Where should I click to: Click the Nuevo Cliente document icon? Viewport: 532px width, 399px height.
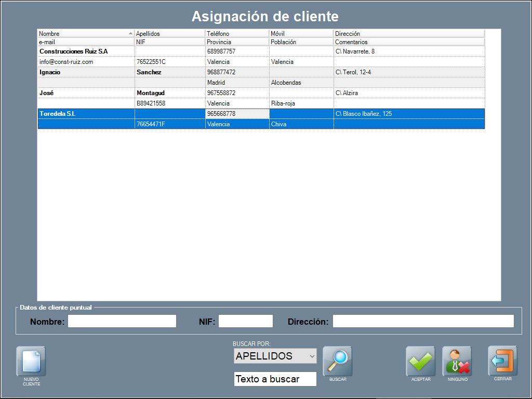[x=31, y=361]
